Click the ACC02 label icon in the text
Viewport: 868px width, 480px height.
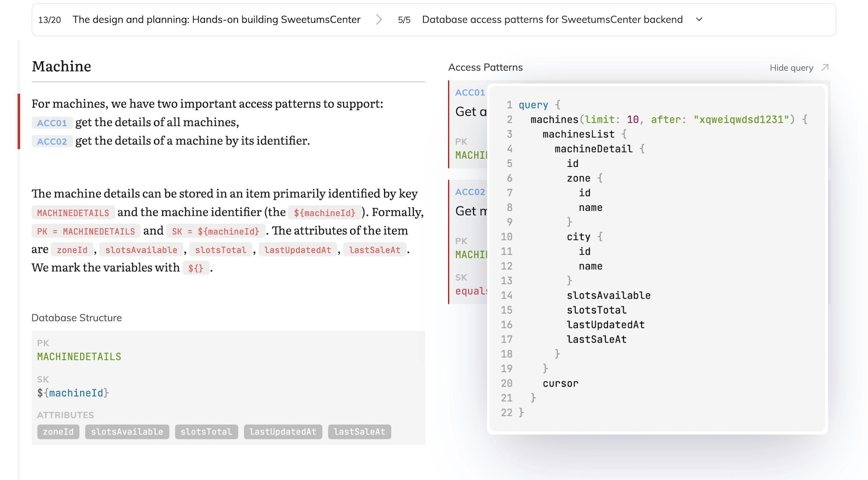[x=51, y=141]
